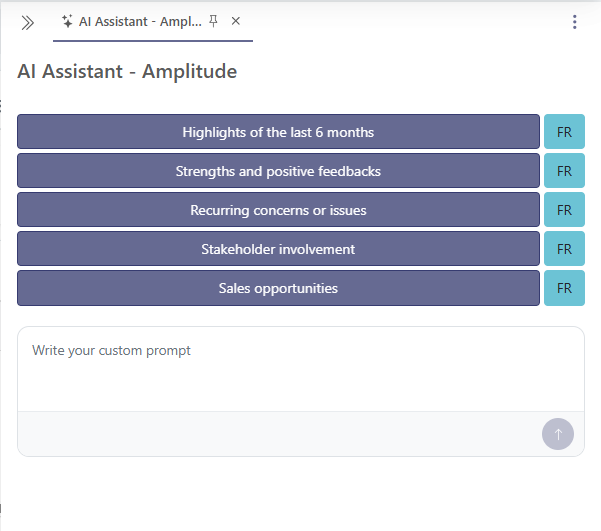
Task: Click FR next to Strengths prompt
Action: tap(564, 171)
